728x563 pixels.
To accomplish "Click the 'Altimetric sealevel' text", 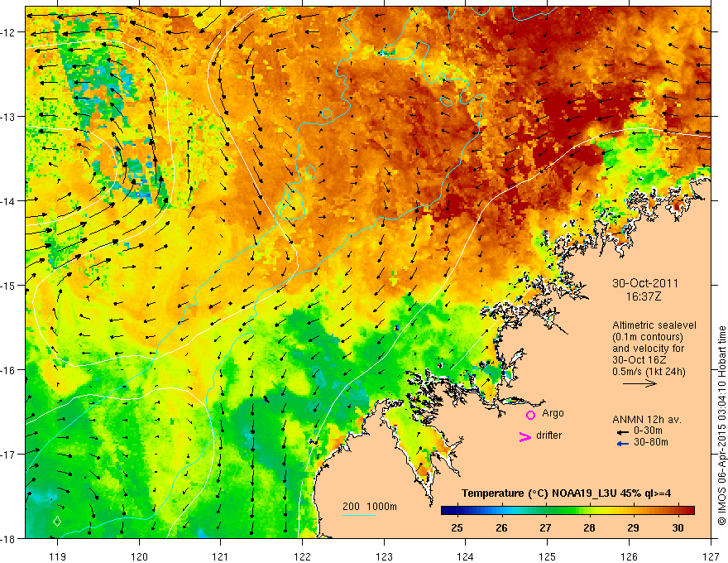I will (654, 325).
